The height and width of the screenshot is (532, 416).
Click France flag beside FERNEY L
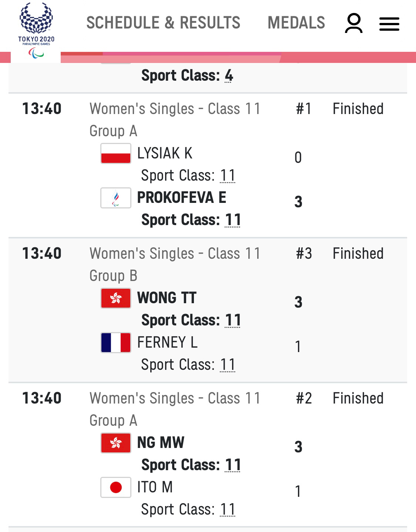[x=116, y=342]
